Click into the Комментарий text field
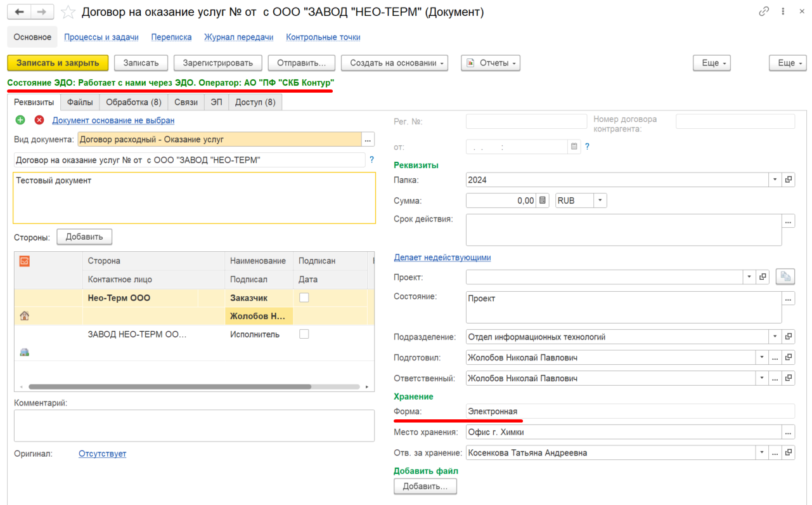Screen dimensions: 812x505 click(x=194, y=425)
